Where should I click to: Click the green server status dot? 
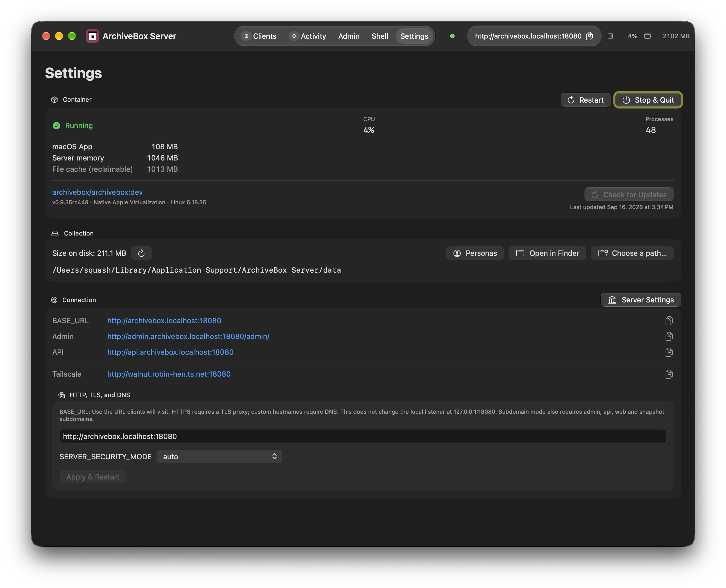tap(452, 36)
